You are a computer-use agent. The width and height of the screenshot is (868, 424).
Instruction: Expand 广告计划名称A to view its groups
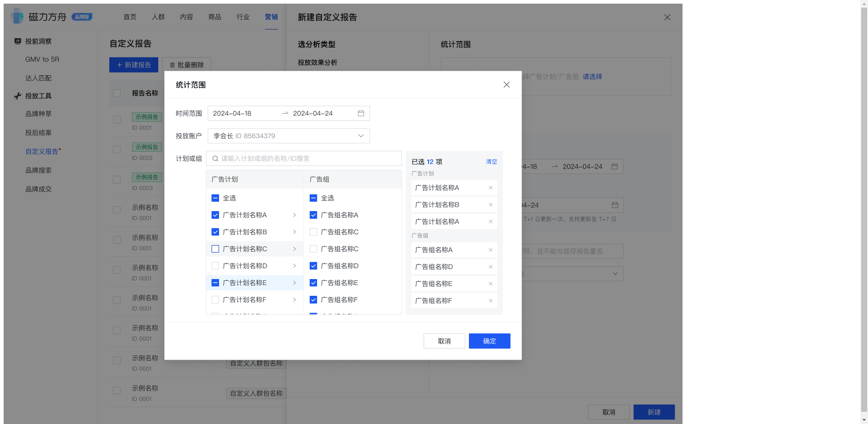click(294, 215)
